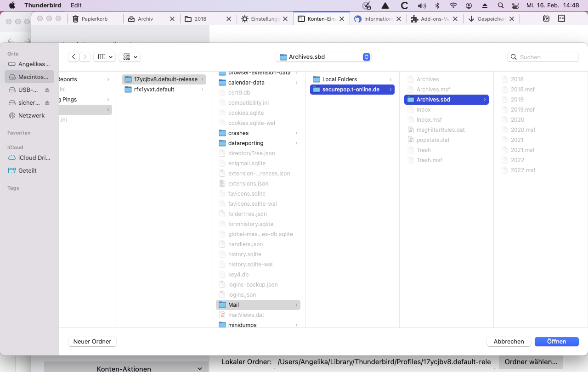Expand the Archives.sbd folder chevron
The height and width of the screenshot is (372, 588).
click(x=485, y=100)
